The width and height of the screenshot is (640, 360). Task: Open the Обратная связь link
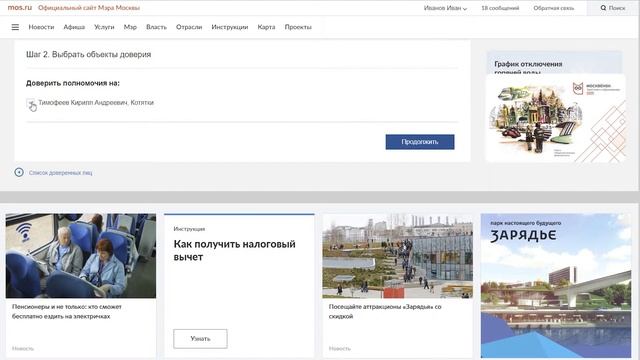(x=553, y=8)
